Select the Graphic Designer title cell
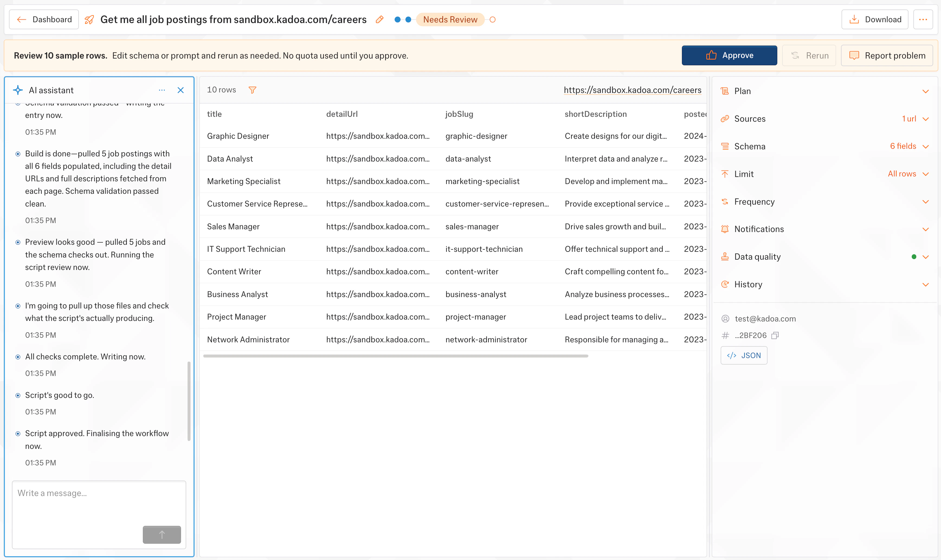941x560 pixels. coord(238,136)
